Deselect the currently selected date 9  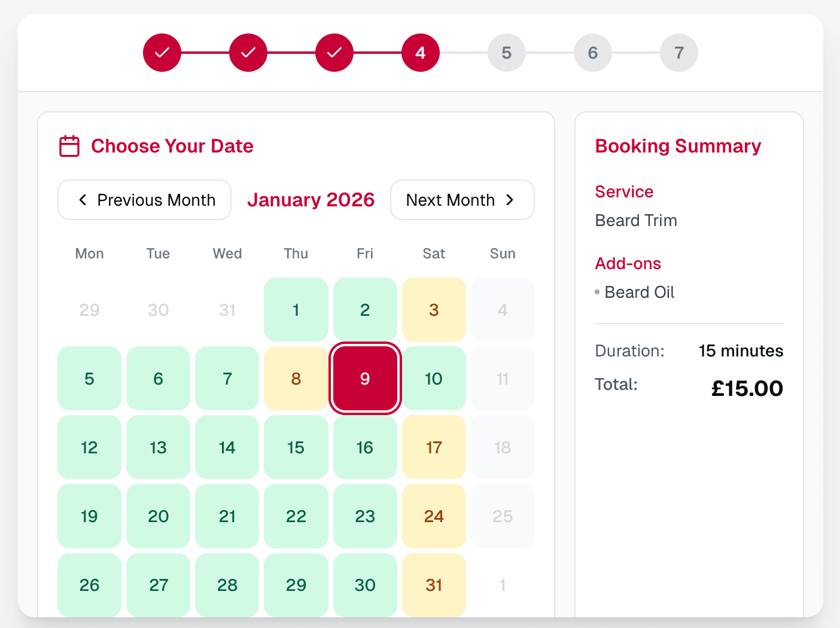365,378
